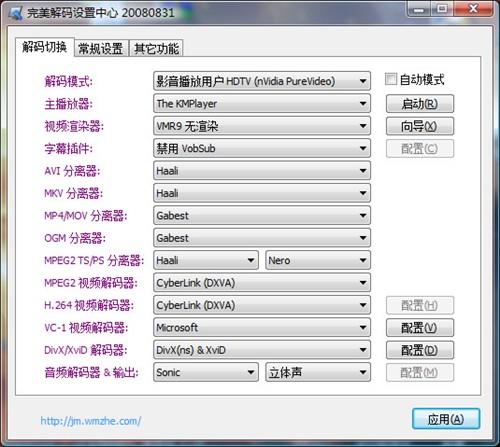Viewport: 500px width, 447px height.
Task: Click 配置(V) for the VC-1 decoder
Action: point(420,328)
